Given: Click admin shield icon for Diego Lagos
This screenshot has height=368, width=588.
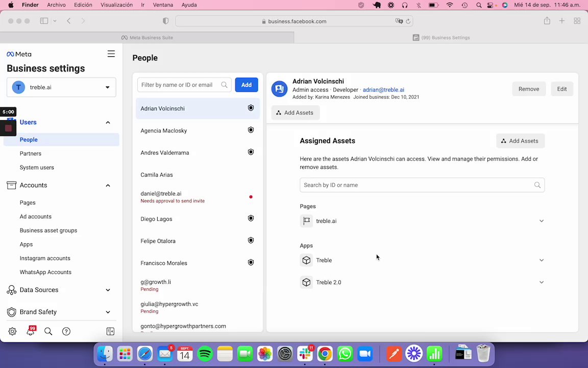Looking at the screenshot, I should (251, 218).
